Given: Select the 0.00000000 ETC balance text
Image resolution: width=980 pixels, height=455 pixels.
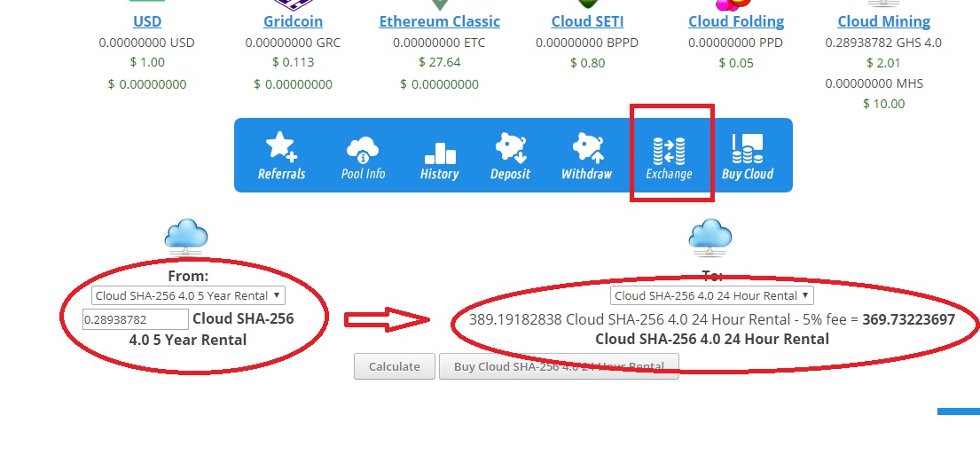Looking at the screenshot, I should click(x=439, y=43).
